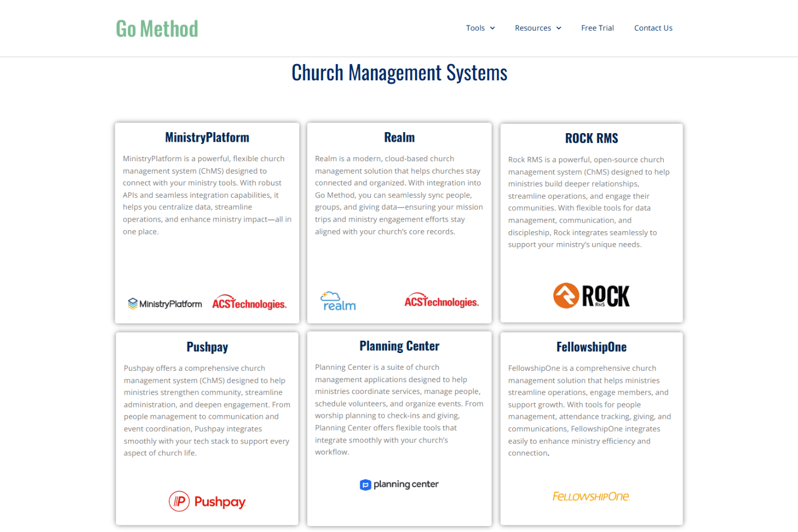Screen dimensions: 798x532
Task: Click the Planning Center description paragraph
Action: 400,410
